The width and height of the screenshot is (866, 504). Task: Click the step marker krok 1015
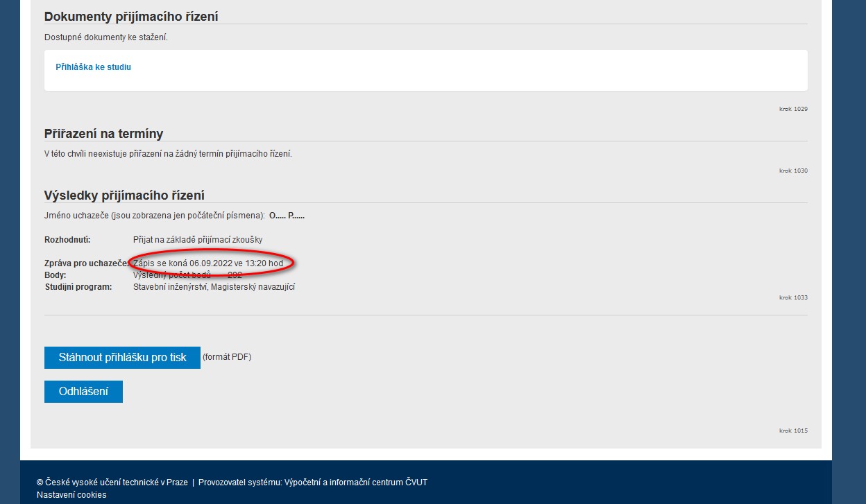coord(793,431)
